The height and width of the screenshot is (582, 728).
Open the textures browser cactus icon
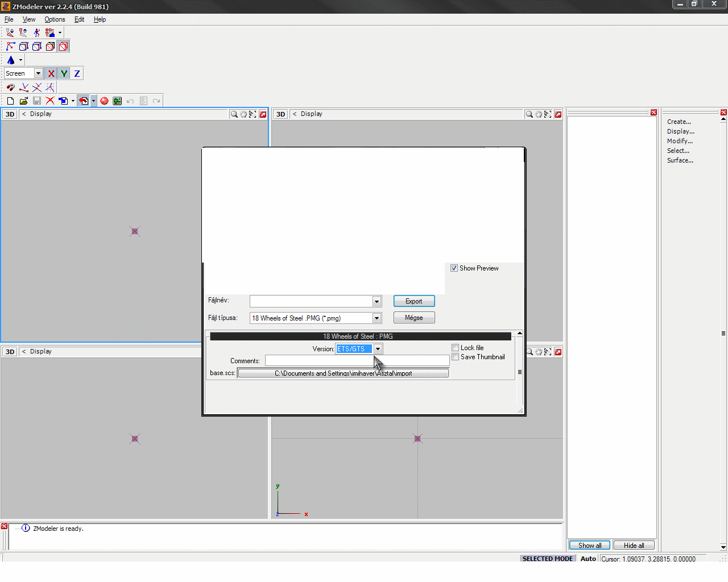[x=117, y=101]
